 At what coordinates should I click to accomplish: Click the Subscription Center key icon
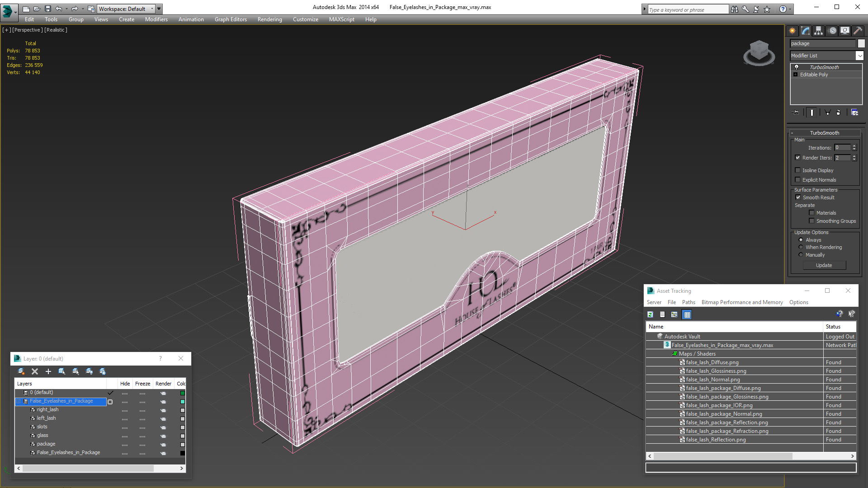point(745,9)
